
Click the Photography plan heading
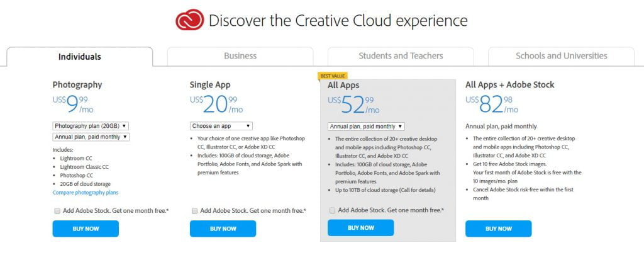[x=77, y=84]
